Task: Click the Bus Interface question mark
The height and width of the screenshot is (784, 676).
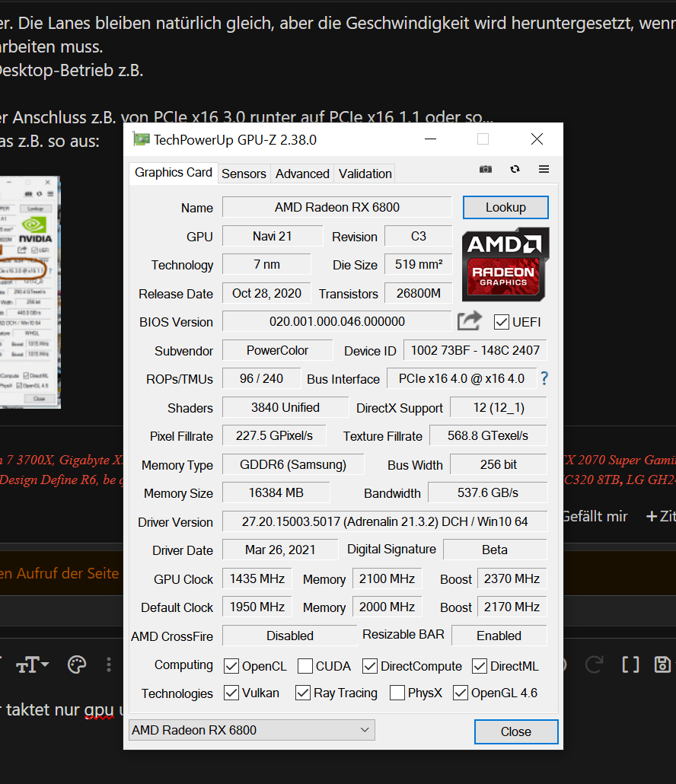Action: [544, 378]
